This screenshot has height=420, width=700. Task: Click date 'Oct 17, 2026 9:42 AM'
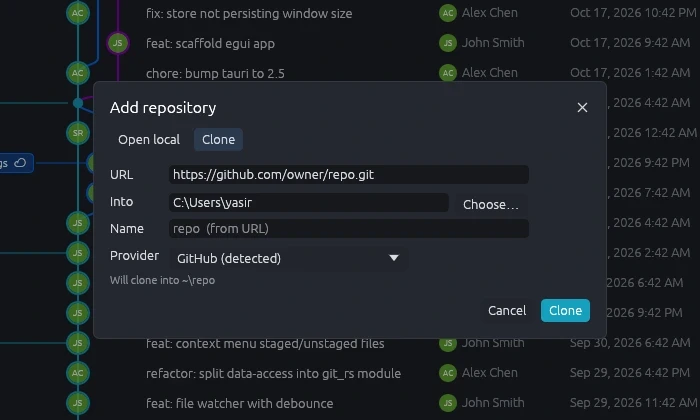tap(630, 43)
